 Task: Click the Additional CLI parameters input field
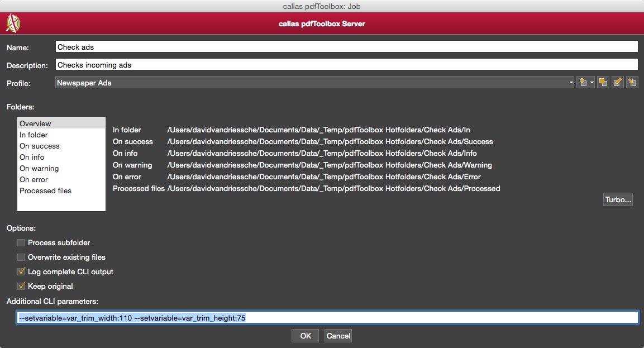(x=327, y=318)
